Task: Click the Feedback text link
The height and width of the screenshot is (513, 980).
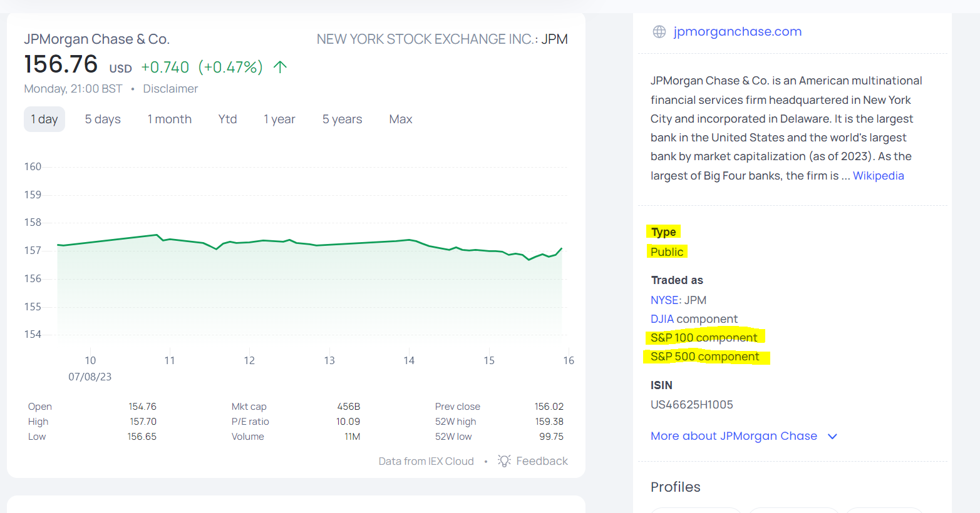Action: pyautogui.click(x=542, y=461)
